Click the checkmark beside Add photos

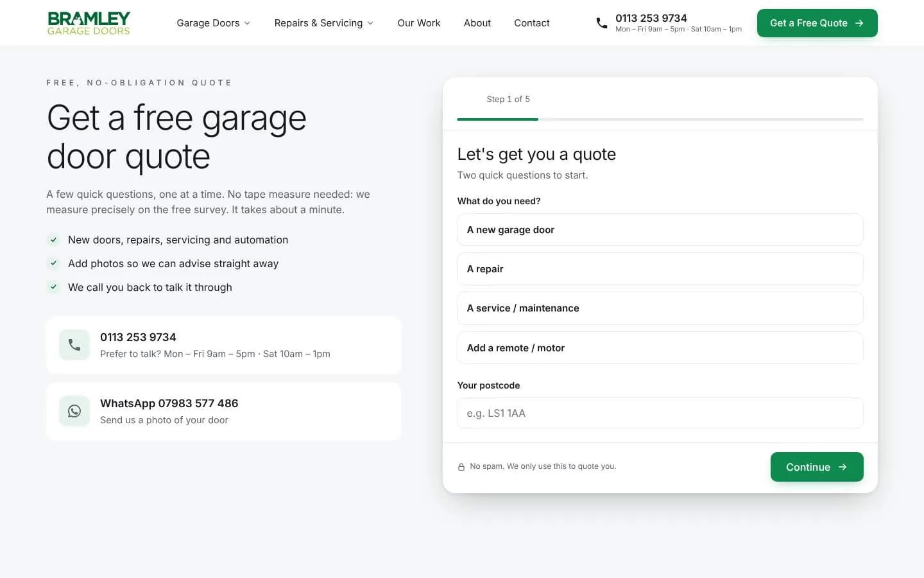54,263
